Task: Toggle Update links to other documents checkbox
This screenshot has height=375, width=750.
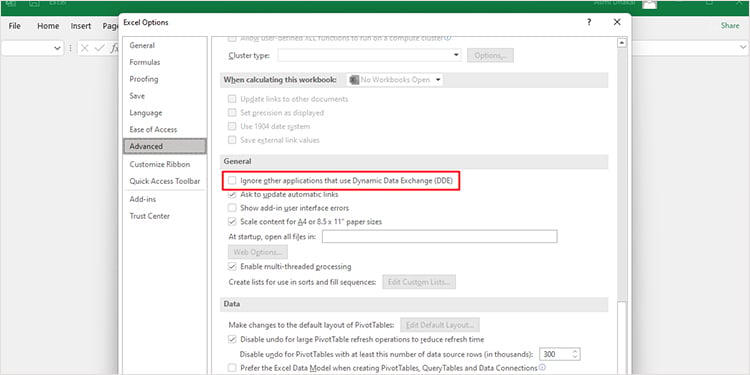Action: (232, 99)
